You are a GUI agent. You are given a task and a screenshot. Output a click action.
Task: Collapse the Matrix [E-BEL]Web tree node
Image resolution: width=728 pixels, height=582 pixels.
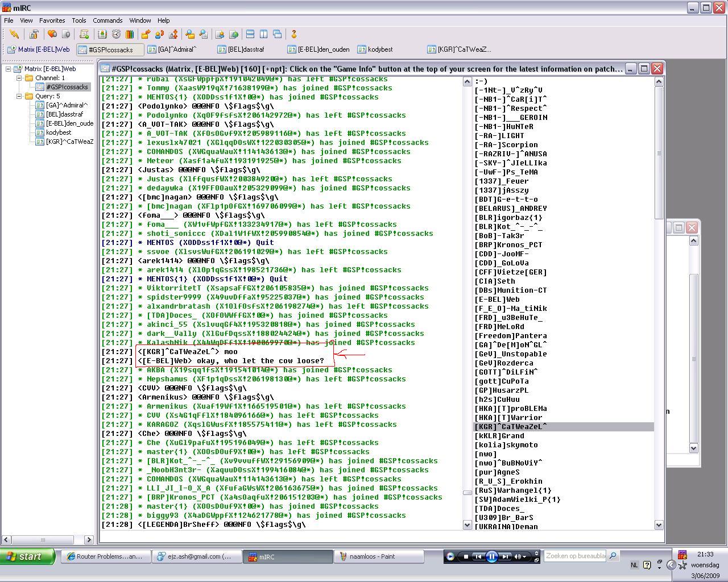9,69
